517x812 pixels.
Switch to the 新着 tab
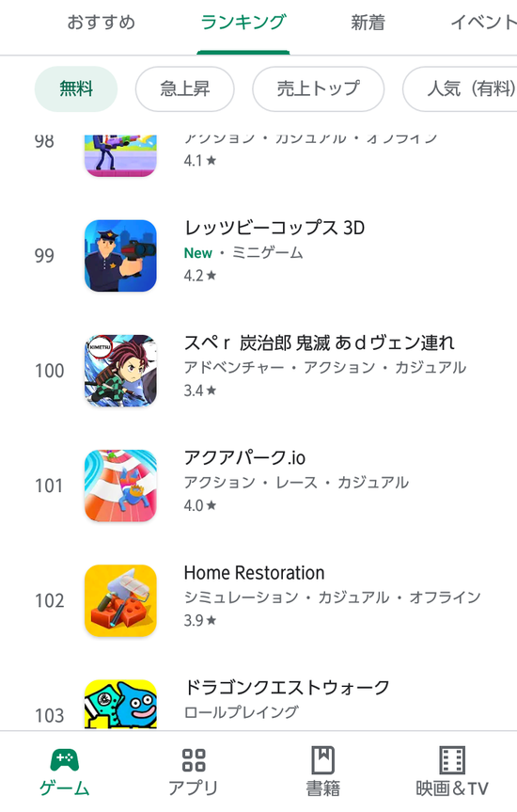pyautogui.click(x=368, y=23)
